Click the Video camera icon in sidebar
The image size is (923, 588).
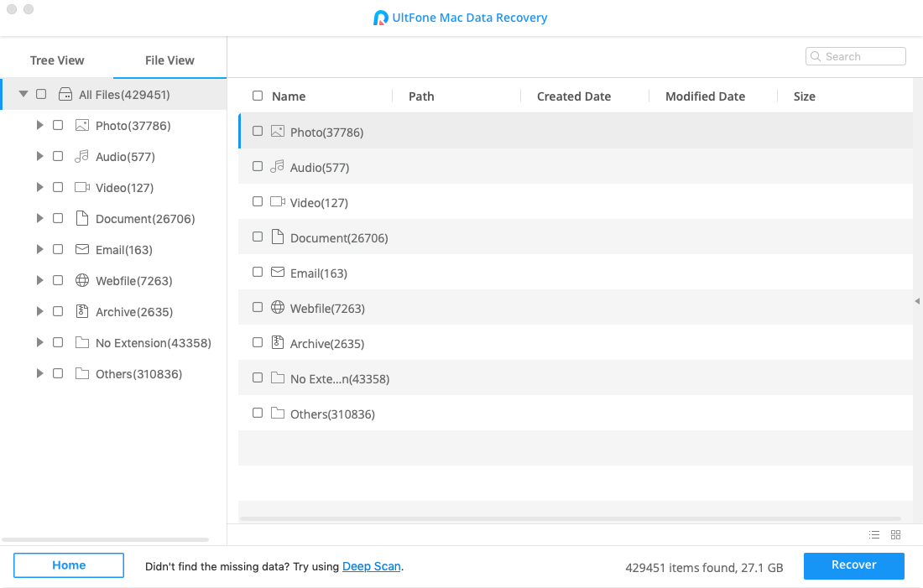[82, 188]
